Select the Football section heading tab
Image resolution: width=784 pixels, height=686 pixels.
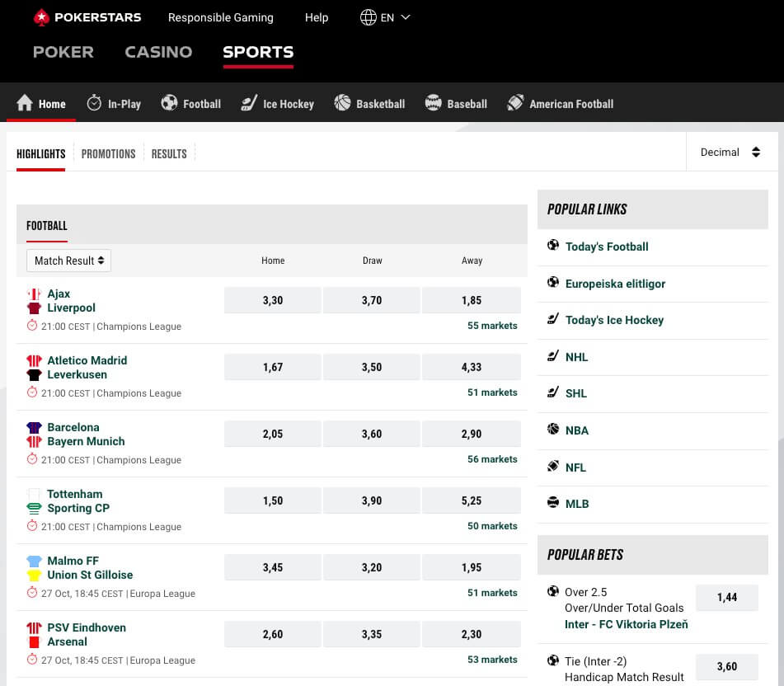click(x=46, y=226)
